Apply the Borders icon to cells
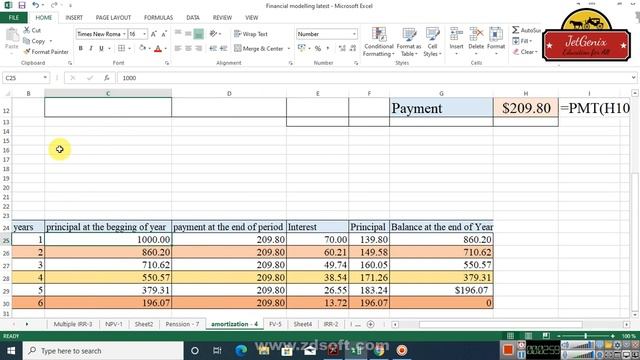Viewport: 640px width, 360px height. click(x=121, y=49)
